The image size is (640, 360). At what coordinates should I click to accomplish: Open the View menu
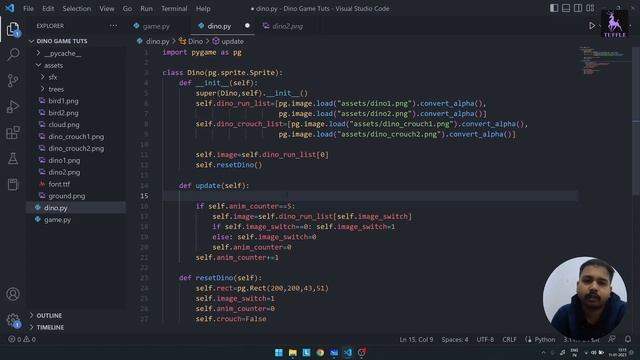coord(107,8)
